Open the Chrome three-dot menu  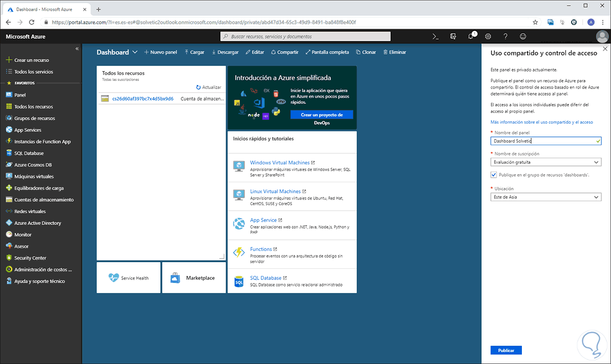pos(602,22)
